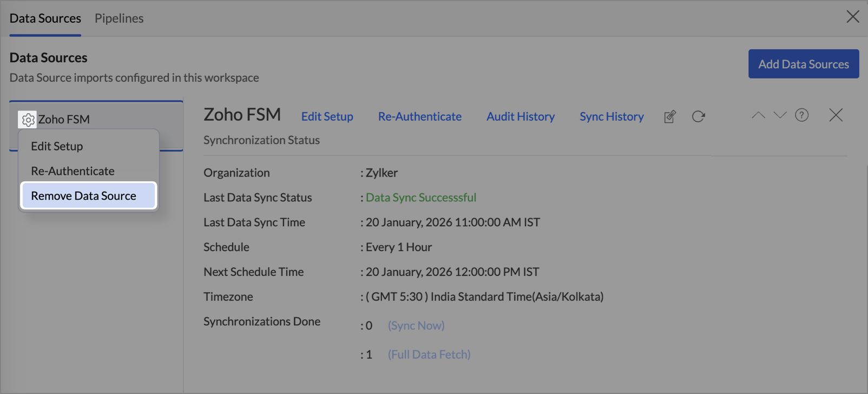
Task: Open the Audit History link
Action: pos(520,116)
